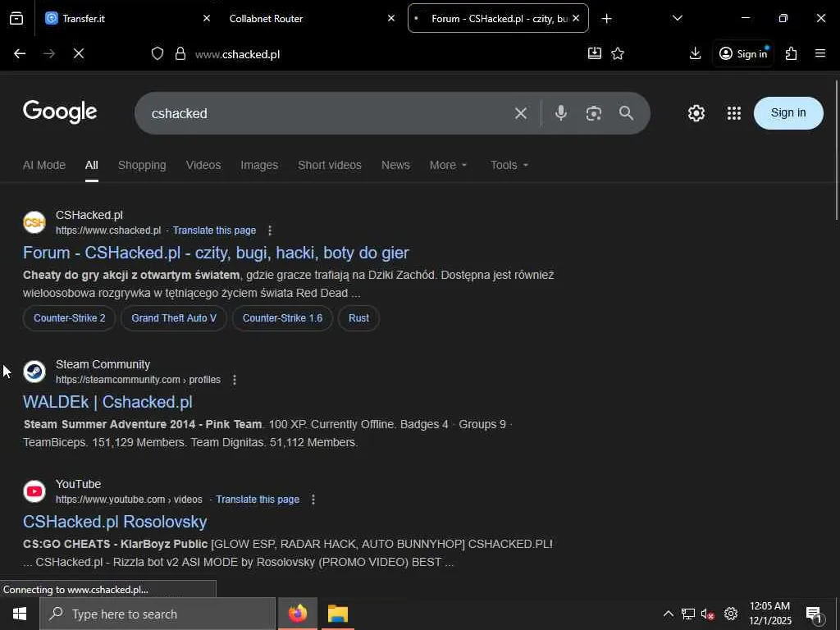Open Forum - CSHacked.pl result link
Viewport: 840px width, 630px height.
(216, 253)
